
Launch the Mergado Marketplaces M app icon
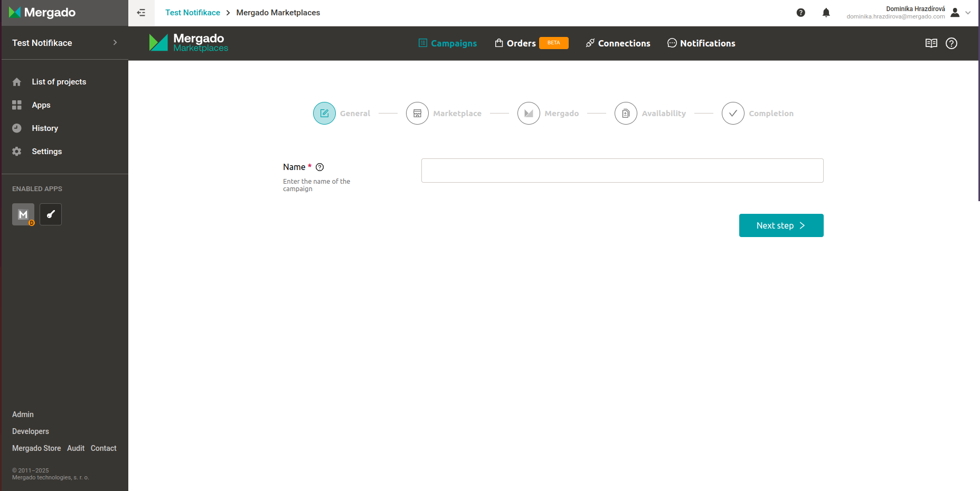[x=23, y=214]
